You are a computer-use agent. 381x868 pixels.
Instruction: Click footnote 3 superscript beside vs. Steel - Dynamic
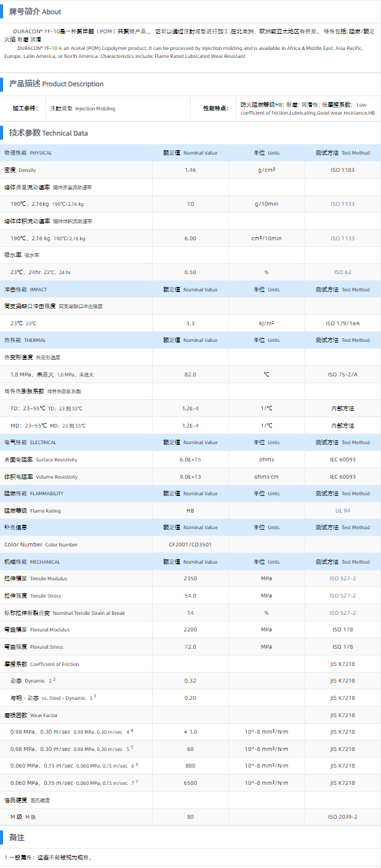95,696
